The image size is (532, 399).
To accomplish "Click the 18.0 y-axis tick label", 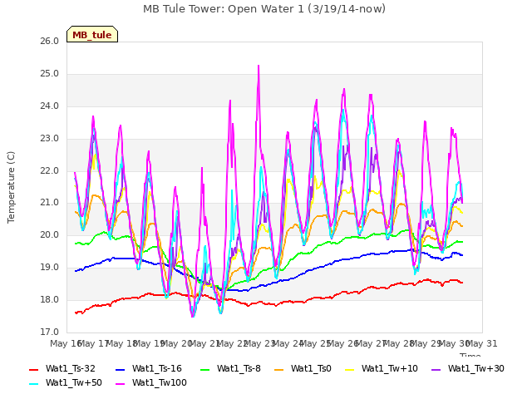I will (x=50, y=299).
